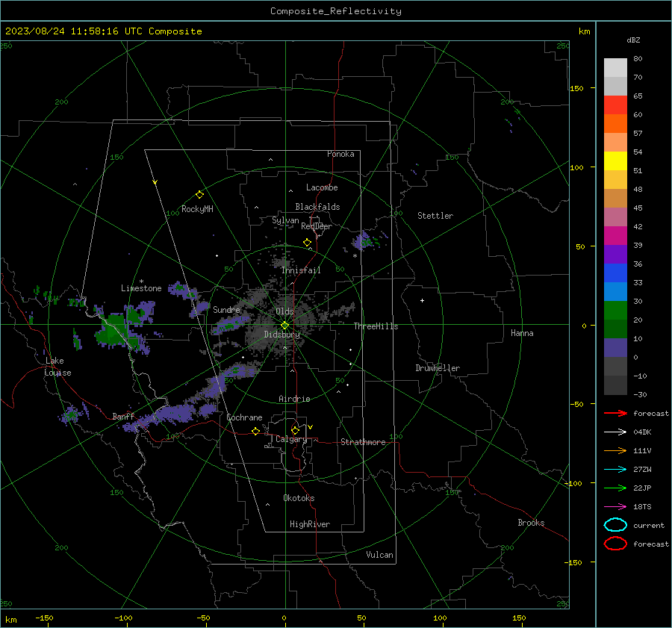This screenshot has width=672, height=628.
Task: Select the magenta swatch in dBZ scale
Action: point(615,235)
